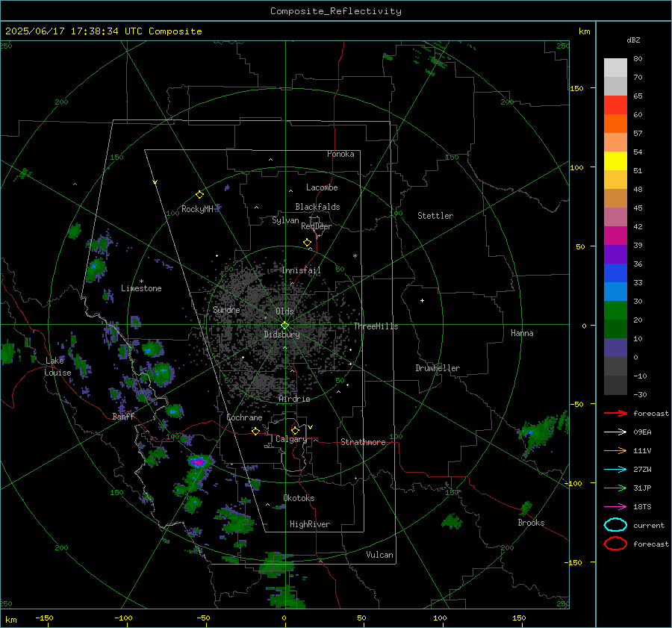
Task: Click the Lake Louise label
Action: click(x=57, y=367)
